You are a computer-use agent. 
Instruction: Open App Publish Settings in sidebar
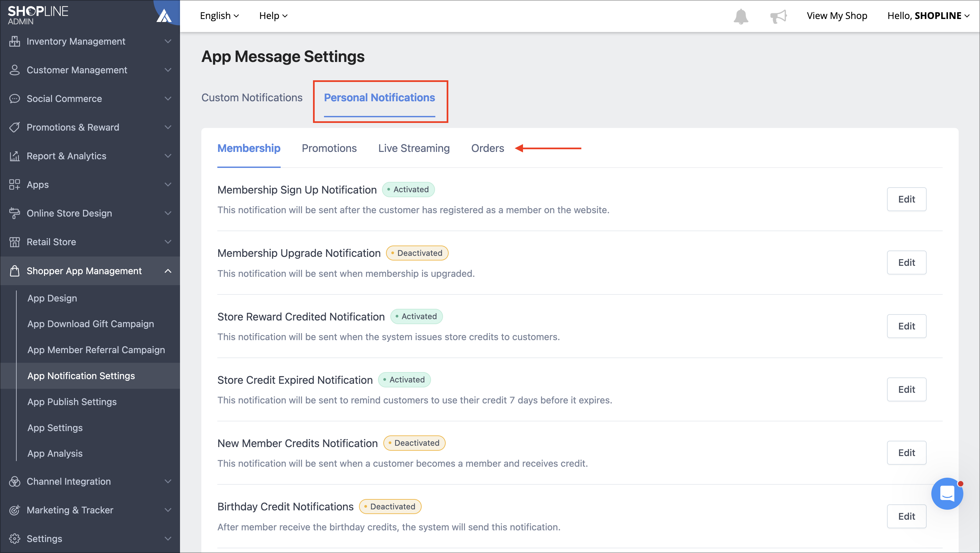coord(72,402)
